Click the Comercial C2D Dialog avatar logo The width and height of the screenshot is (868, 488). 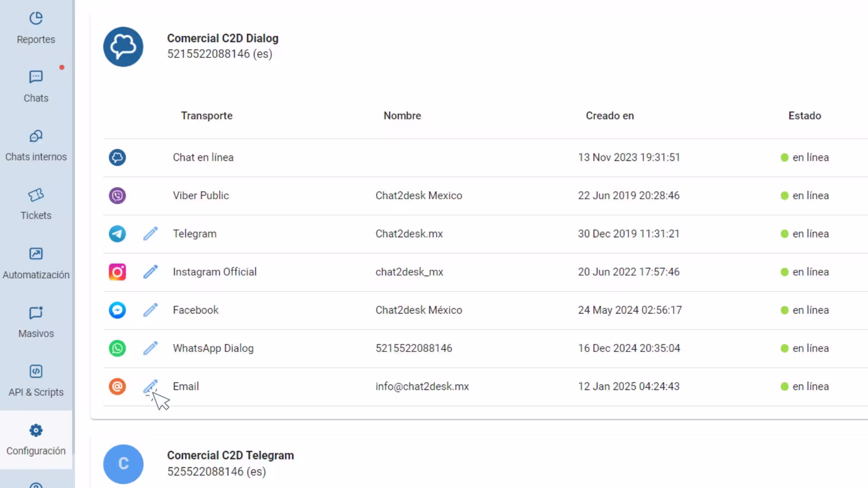click(x=123, y=47)
